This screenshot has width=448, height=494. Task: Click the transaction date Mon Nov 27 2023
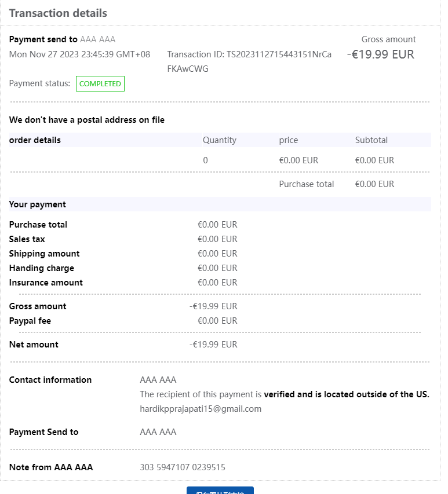79,54
